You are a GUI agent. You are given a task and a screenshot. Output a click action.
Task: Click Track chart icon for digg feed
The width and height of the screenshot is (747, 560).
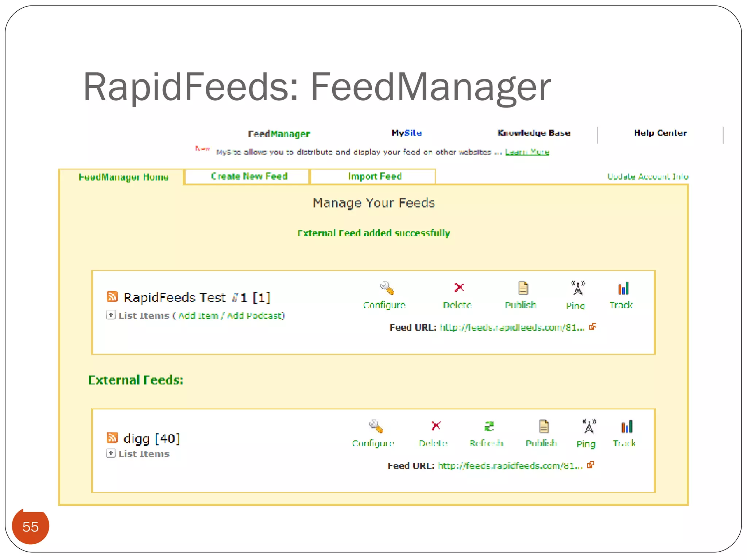click(627, 426)
